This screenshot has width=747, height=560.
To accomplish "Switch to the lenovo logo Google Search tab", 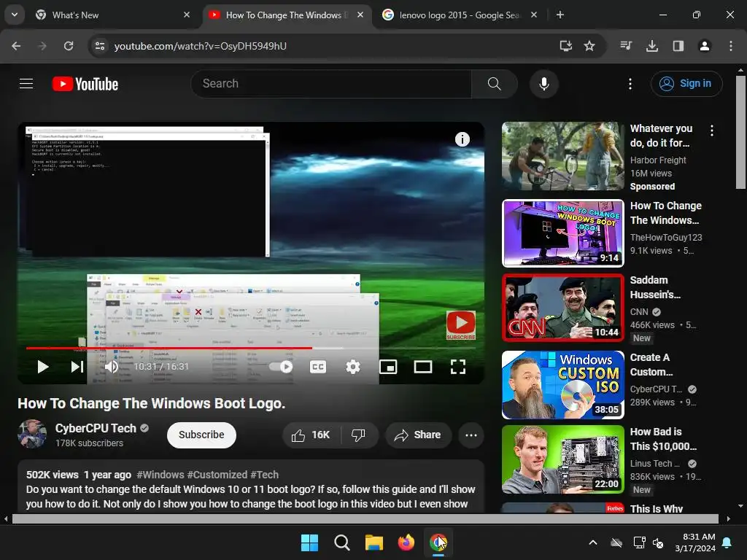I will [460, 15].
